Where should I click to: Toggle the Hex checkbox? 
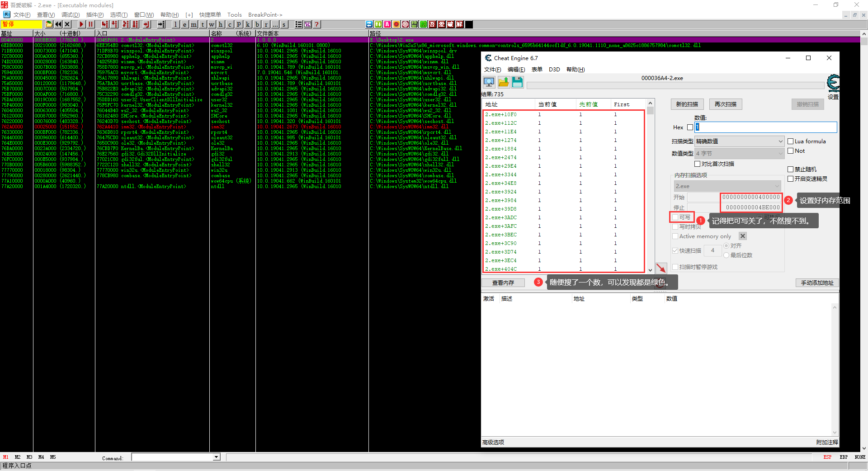click(690, 127)
